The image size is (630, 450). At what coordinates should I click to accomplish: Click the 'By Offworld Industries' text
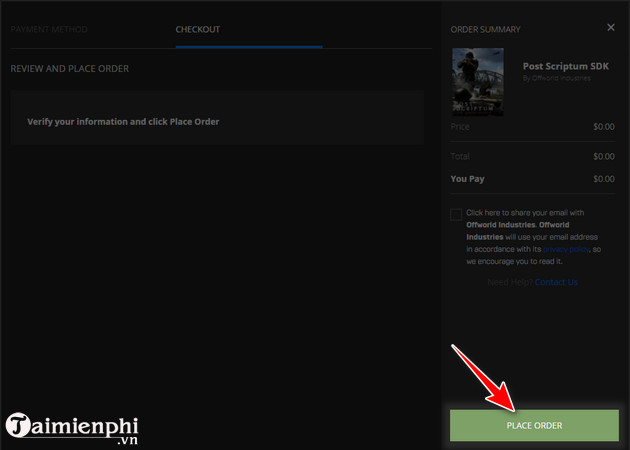click(x=556, y=78)
